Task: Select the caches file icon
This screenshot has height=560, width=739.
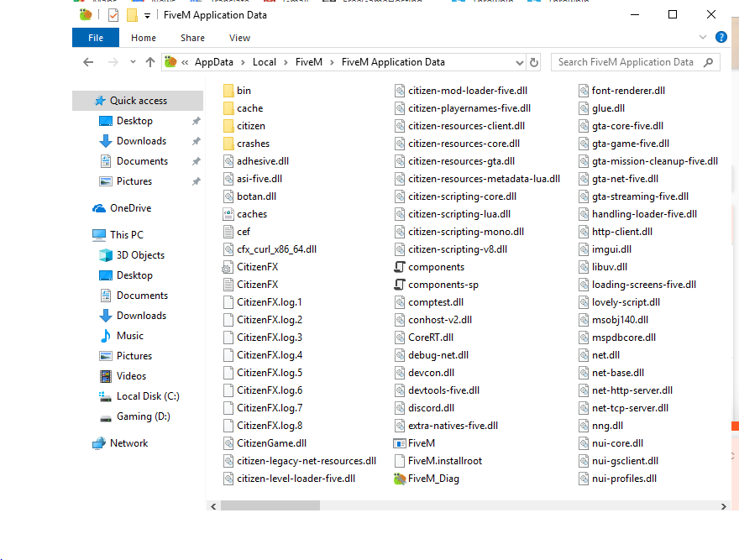Action: 228,214
